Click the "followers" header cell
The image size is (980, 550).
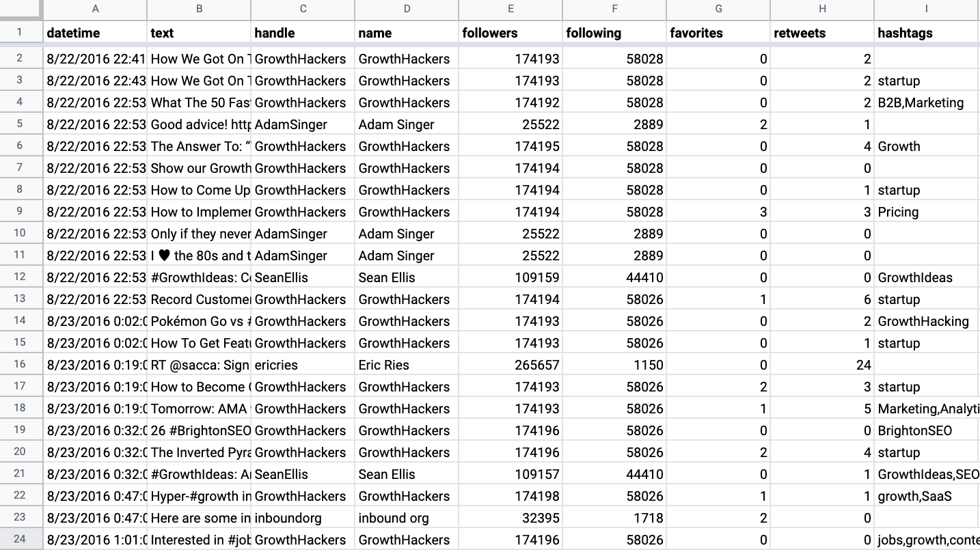pyautogui.click(x=511, y=33)
